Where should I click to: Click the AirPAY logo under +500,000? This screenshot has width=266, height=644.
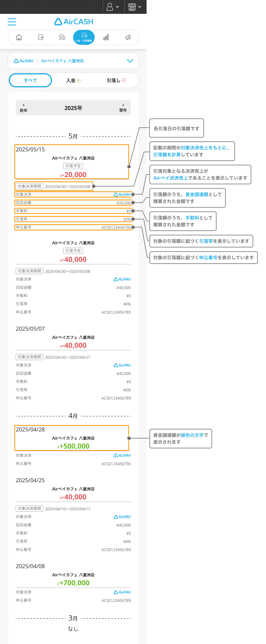pos(122,455)
